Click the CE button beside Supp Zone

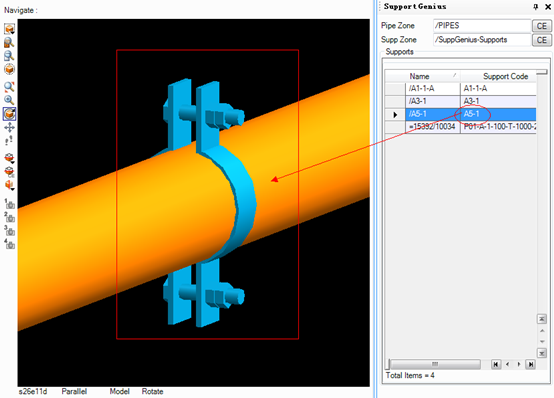coord(542,40)
